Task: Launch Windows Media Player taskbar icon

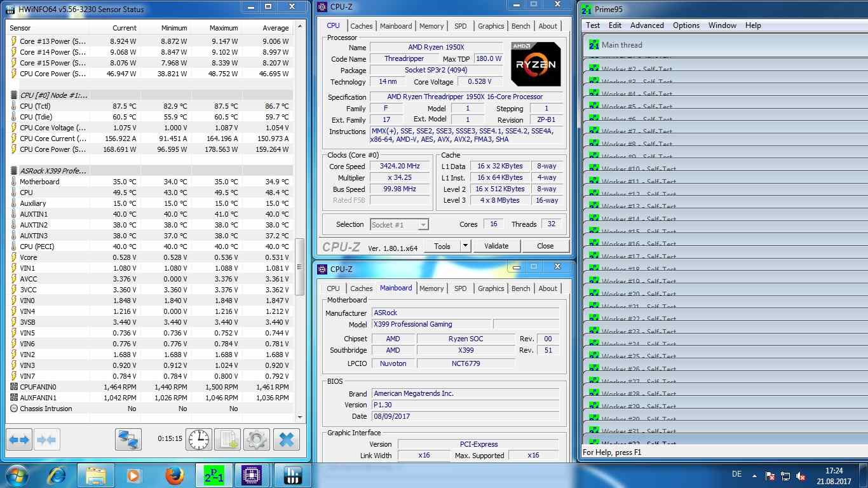Action: (133, 475)
